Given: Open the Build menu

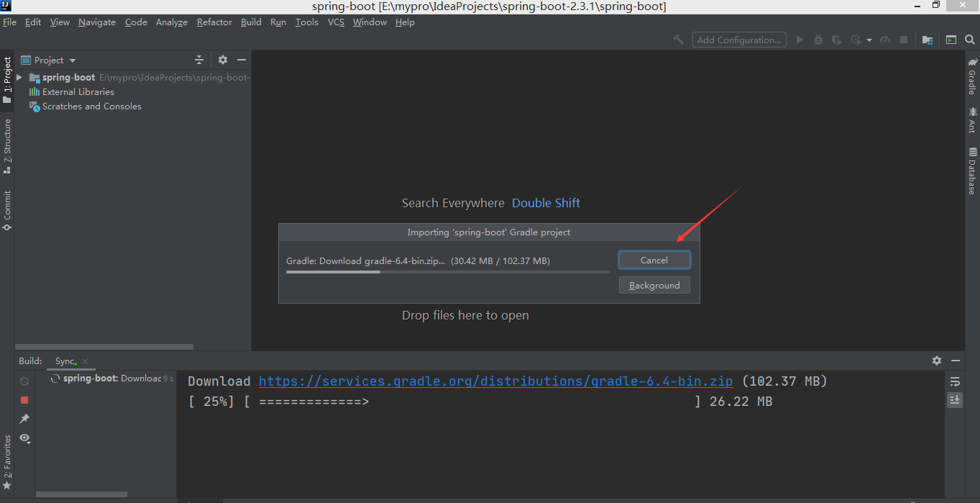Looking at the screenshot, I should [250, 22].
